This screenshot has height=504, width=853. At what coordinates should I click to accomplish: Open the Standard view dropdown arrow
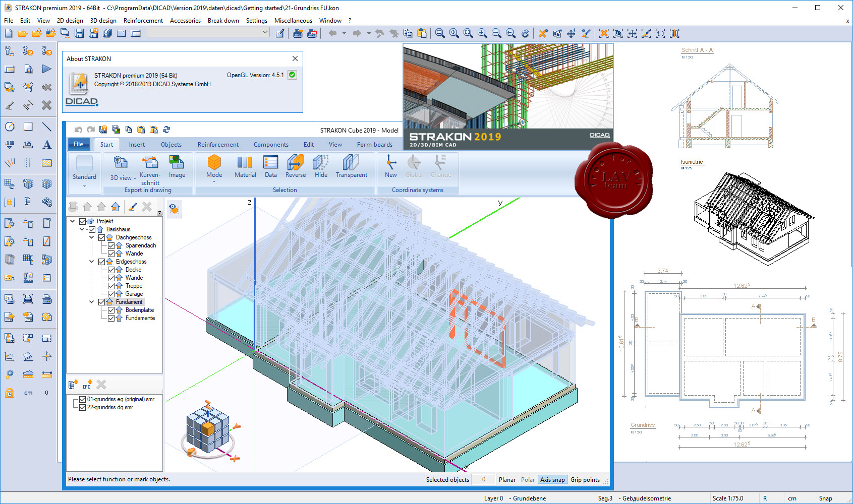84,186
